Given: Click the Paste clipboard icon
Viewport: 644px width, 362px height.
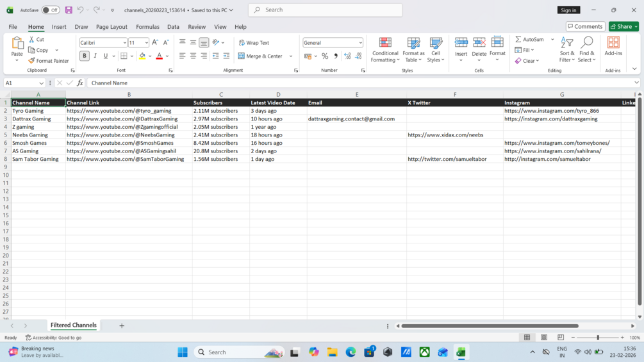Looking at the screenshot, I should [17, 43].
